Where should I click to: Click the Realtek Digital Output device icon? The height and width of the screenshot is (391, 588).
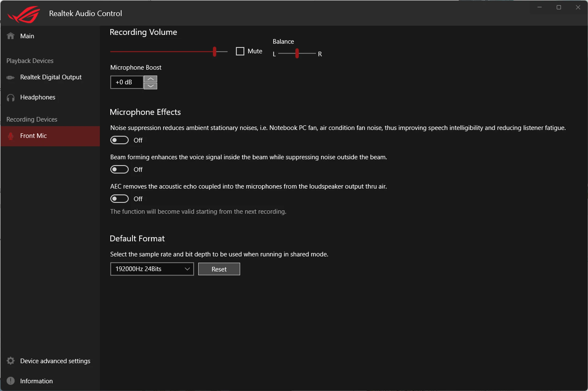click(11, 77)
